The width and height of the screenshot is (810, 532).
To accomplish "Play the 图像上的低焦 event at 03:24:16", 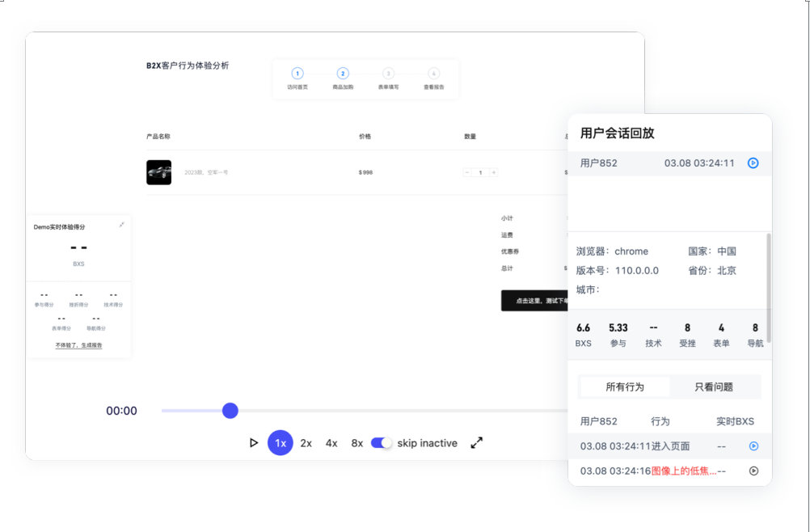I will click(753, 471).
